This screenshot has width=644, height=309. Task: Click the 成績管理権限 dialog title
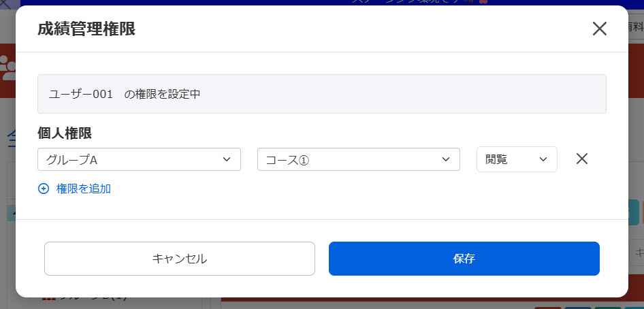pos(86,29)
